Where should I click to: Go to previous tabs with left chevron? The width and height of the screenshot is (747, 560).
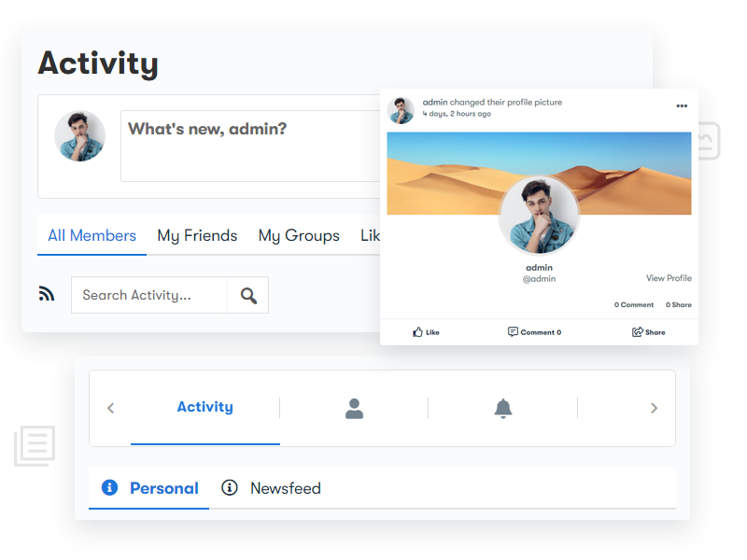pyautogui.click(x=110, y=408)
